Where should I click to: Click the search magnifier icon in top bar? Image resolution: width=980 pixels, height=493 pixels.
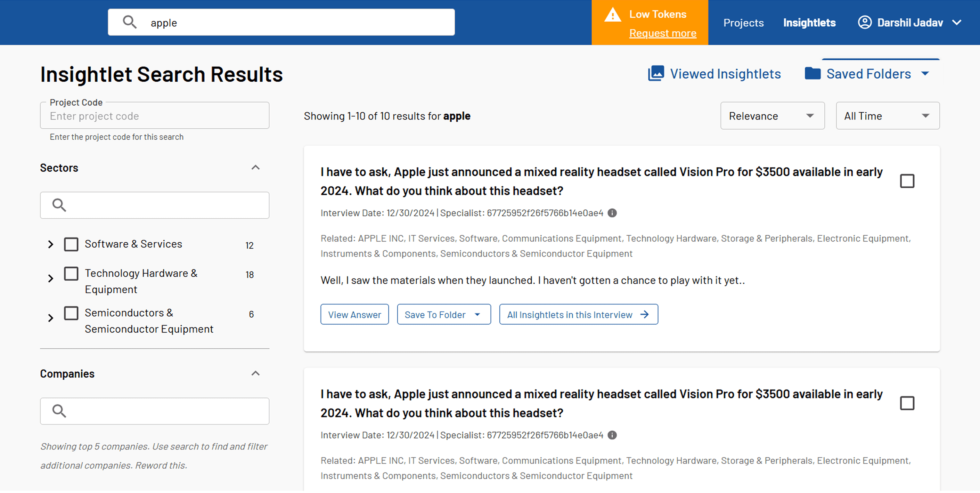(130, 22)
